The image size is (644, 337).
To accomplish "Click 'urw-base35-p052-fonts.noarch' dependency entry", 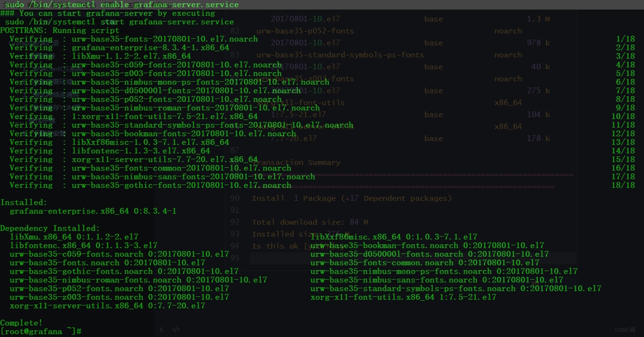I will click(x=119, y=288).
